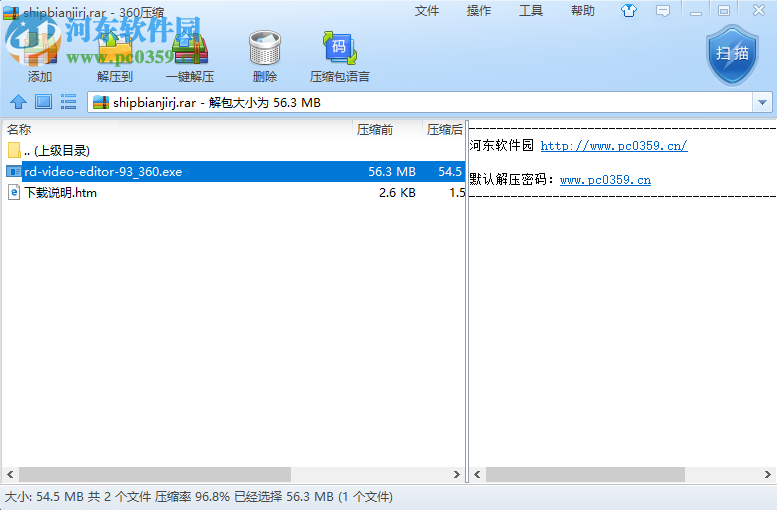Sort by the 压缩前 column header

pyautogui.click(x=388, y=129)
